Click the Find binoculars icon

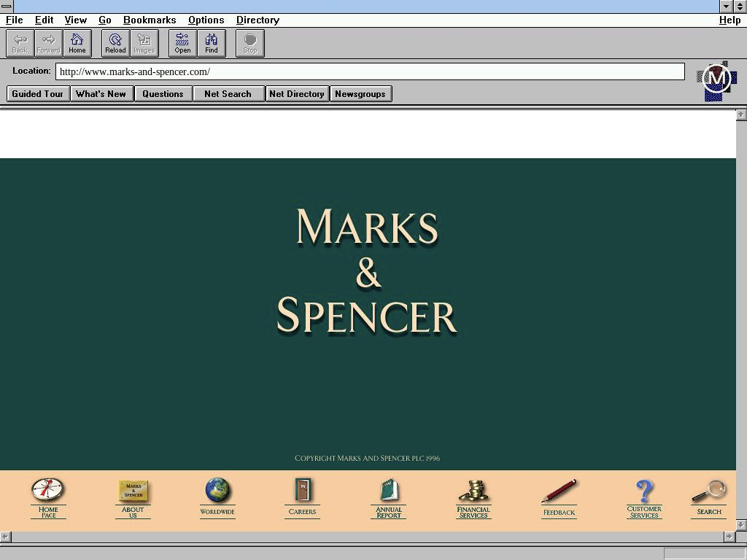[211, 43]
